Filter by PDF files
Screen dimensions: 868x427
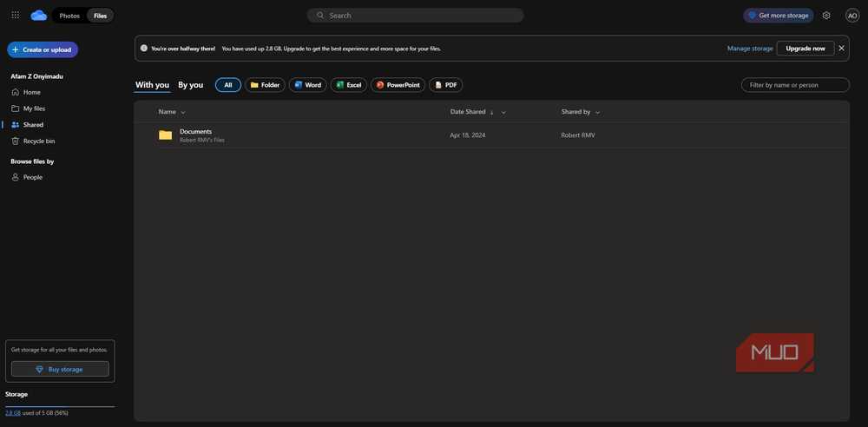(x=445, y=85)
